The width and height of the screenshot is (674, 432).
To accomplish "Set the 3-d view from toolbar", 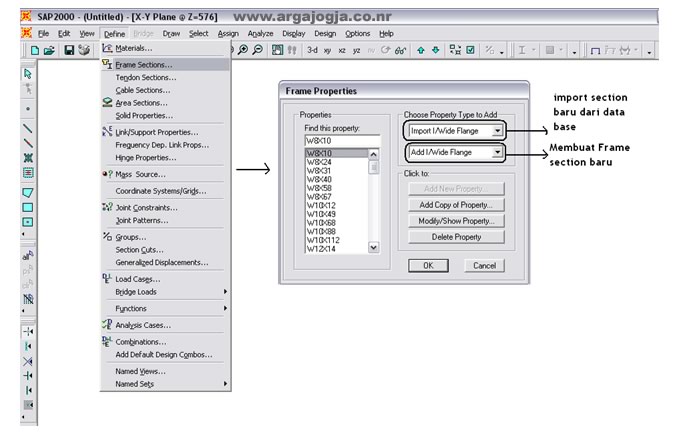I will pos(312,50).
